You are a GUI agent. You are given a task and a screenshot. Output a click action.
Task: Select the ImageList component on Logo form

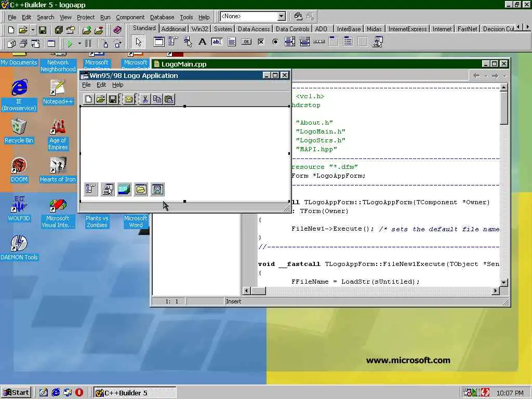tap(124, 189)
